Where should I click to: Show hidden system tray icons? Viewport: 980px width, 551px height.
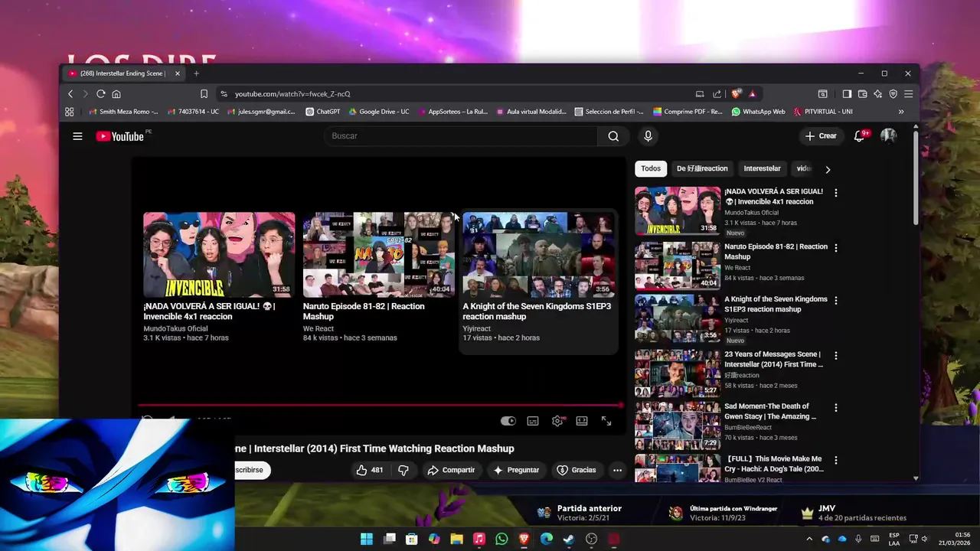(809, 539)
